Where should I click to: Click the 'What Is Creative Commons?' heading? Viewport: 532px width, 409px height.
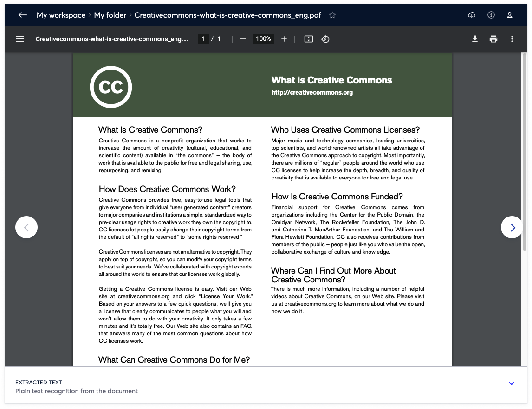click(x=150, y=130)
